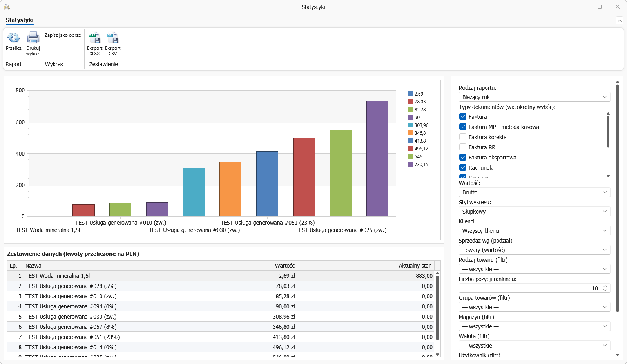The image size is (627, 364).
Task: Open the Sprzedaż wg (podział) dropdown
Action: click(535, 250)
